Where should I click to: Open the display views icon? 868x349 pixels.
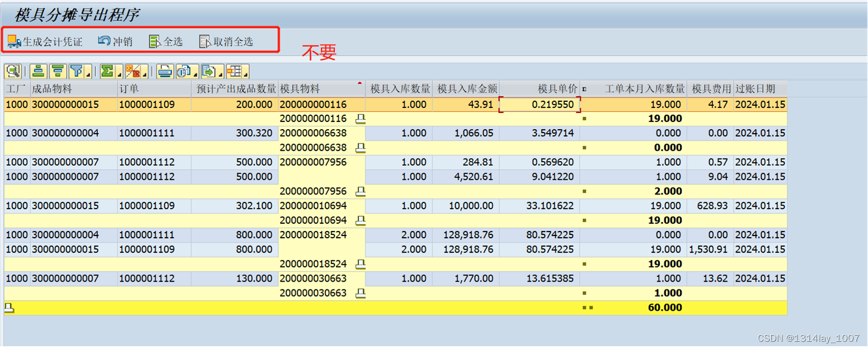tap(183, 71)
